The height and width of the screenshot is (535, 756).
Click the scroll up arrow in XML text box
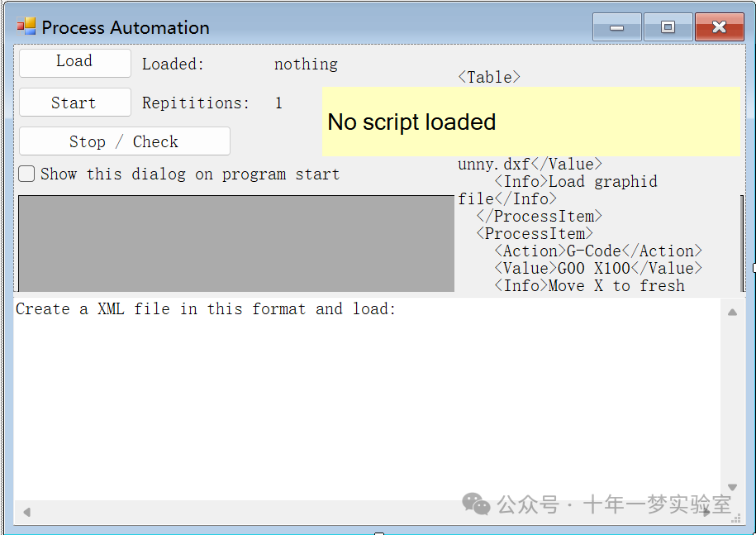tap(732, 312)
